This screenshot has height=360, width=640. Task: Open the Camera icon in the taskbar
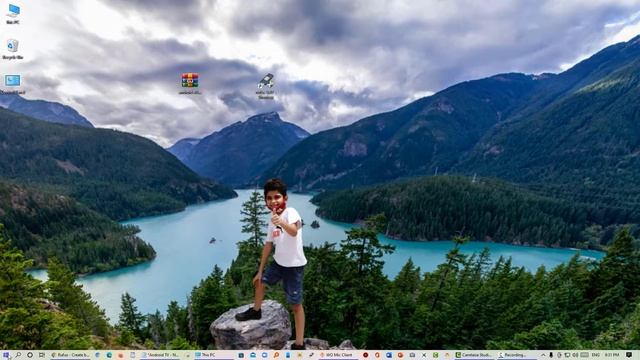click(x=412, y=355)
